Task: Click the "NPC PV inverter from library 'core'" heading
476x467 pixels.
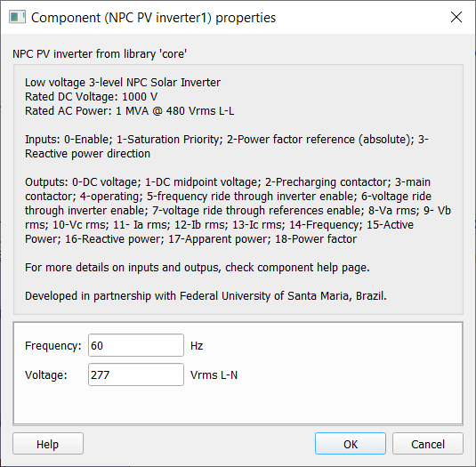Action: click(100, 53)
